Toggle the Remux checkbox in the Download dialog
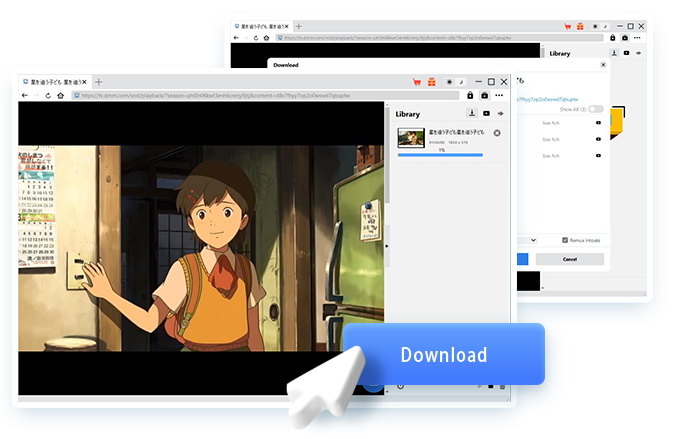The image size is (686, 439). [x=565, y=240]
